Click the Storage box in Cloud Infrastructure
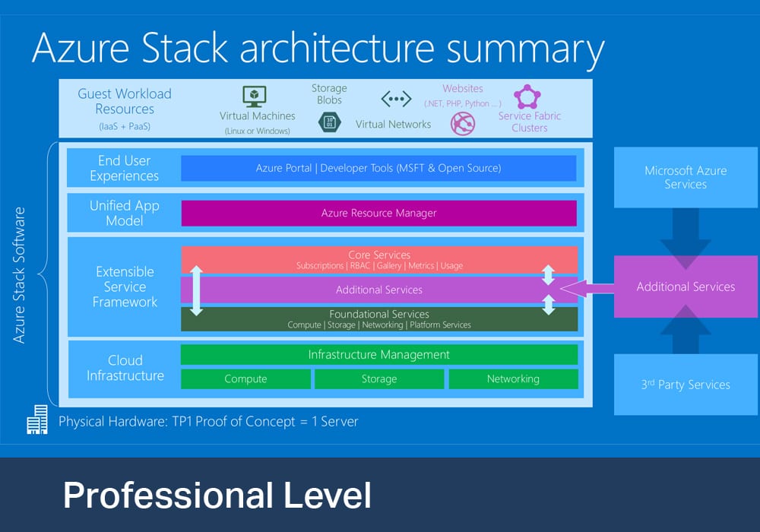The image size is (760, 532). pos(379,379)
